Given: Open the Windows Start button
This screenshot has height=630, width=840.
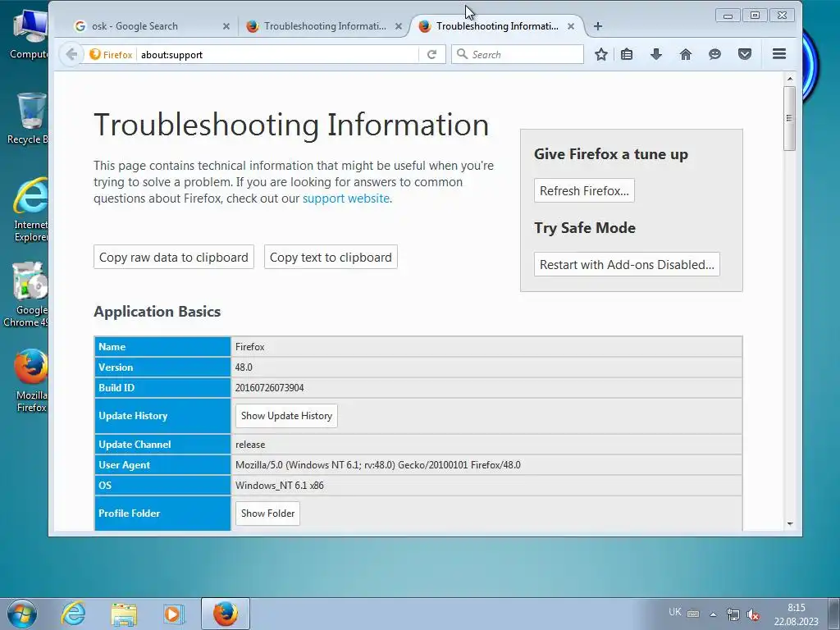Looking at the screenshot, I should click(21, 614).
